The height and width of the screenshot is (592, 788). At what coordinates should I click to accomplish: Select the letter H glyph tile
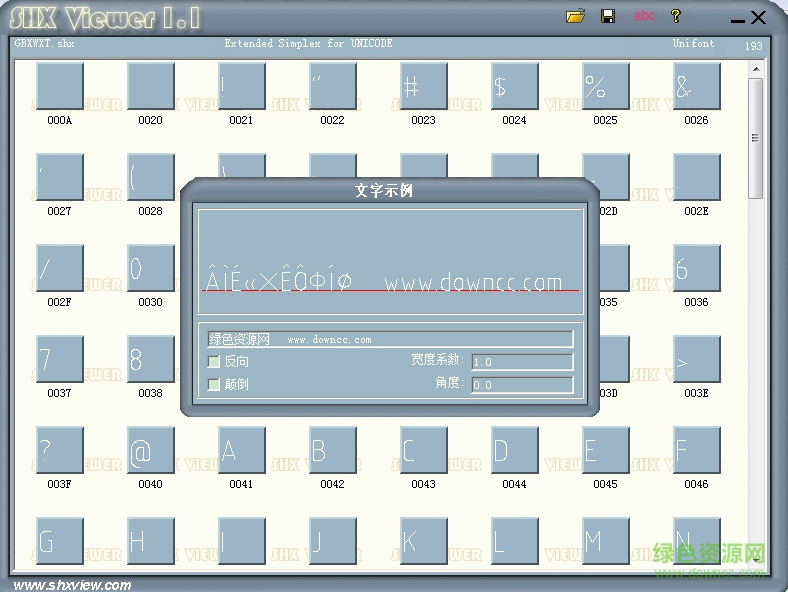(150, 541)
